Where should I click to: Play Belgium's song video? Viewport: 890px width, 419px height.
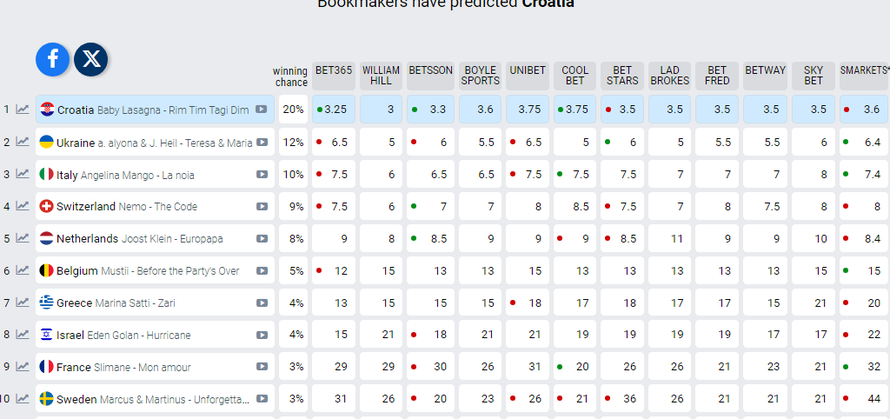[x=261, y=270]
